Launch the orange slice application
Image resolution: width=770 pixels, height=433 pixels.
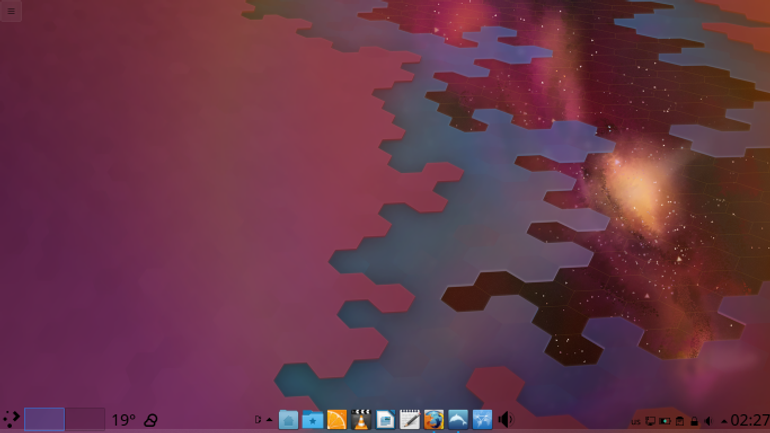[337, 420]
